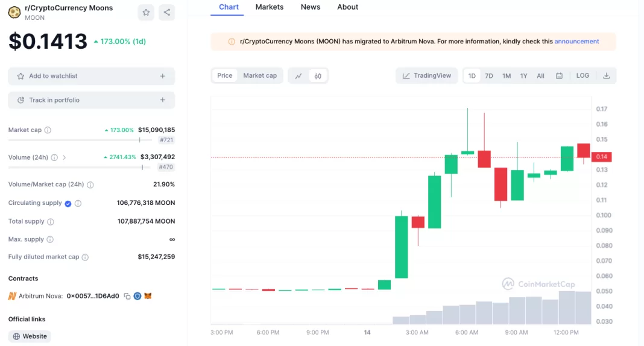The image size is (644, 346).
Task: Copy the Arbitrum Nova contract address
Action: [x=127, y=296]
